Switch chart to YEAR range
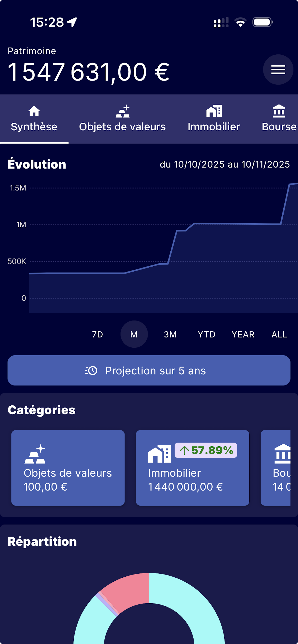 (x=243, y=334)
